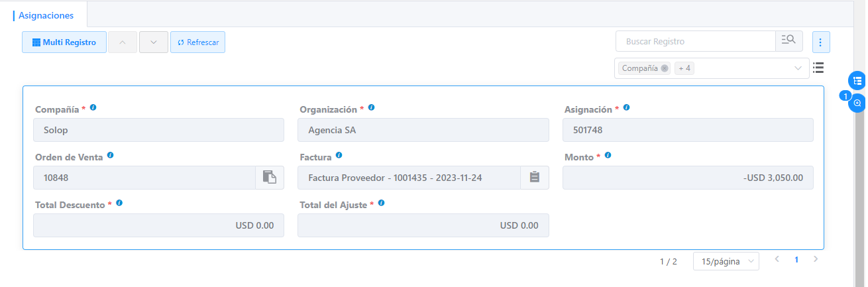
Task: Click the Factura clipboard icon
Action: tap(534, 177)
